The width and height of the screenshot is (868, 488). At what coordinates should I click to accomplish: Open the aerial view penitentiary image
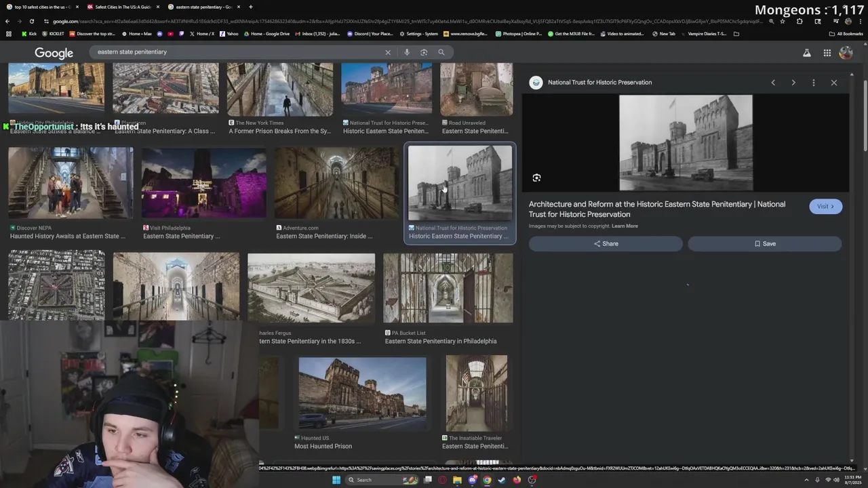click(56, 285)
